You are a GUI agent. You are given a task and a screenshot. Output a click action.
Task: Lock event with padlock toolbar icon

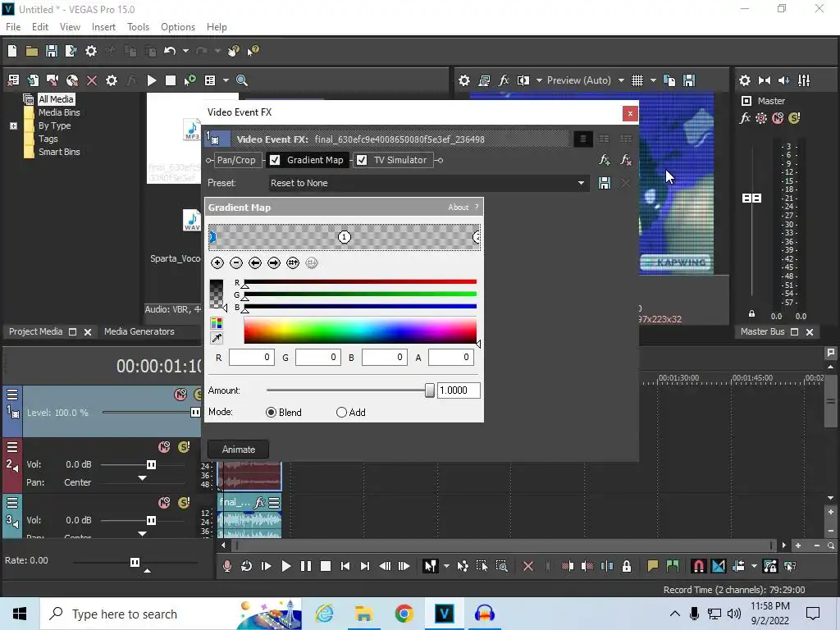626,566
